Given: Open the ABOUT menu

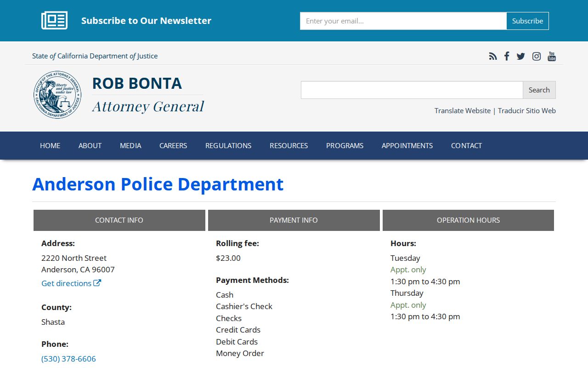Looking at the screenshot, I should coord(90,145).
